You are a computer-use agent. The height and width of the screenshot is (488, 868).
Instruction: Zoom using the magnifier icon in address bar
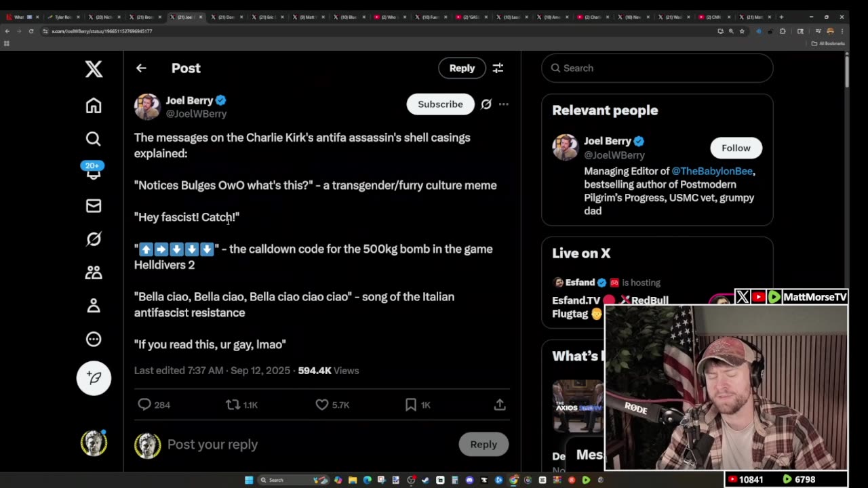pos(730,31)
